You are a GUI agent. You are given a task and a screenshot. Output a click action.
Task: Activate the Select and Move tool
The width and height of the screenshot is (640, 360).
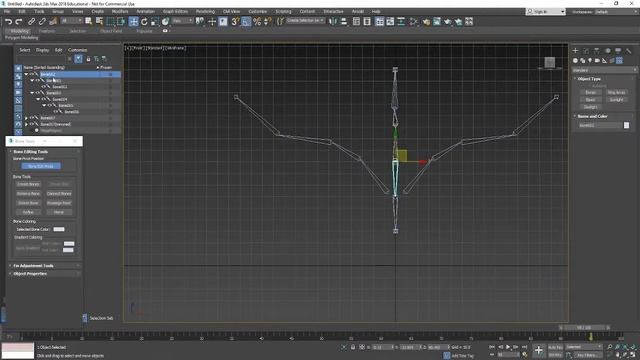coord(133,21)
